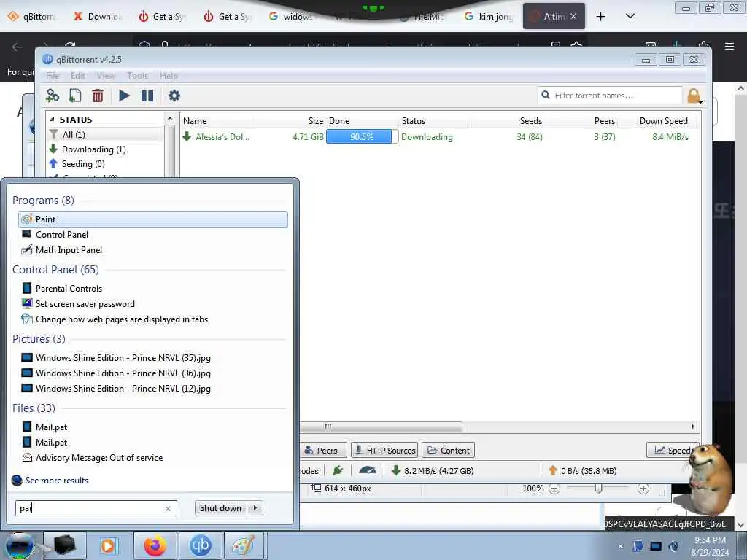747x560 pixels.
Task: Clear the Start menu search box
Action: 168,508
